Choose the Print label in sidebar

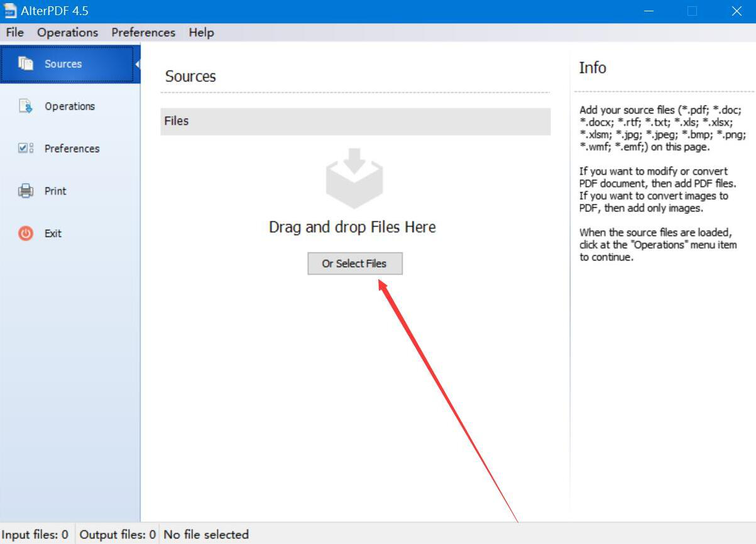(55, 191)
